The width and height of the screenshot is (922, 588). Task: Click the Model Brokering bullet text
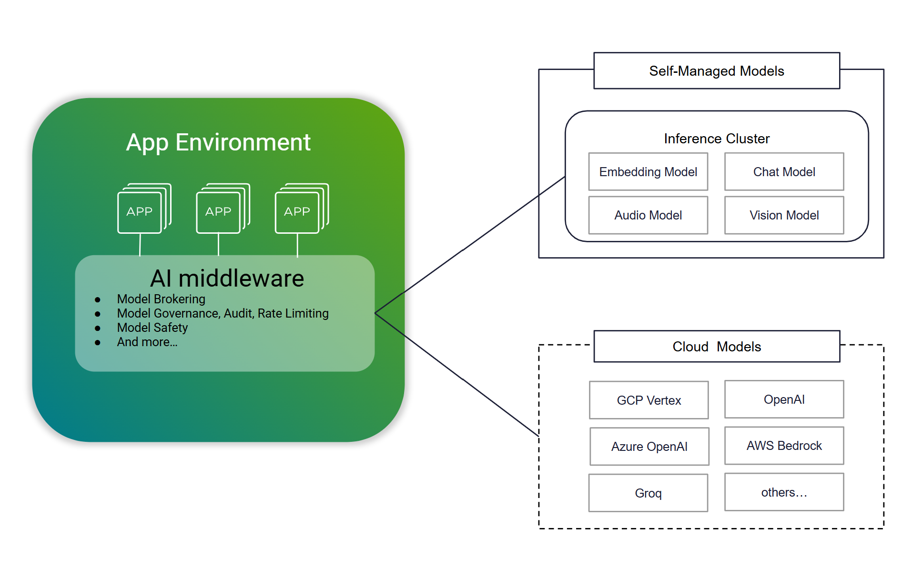point(161,299)
